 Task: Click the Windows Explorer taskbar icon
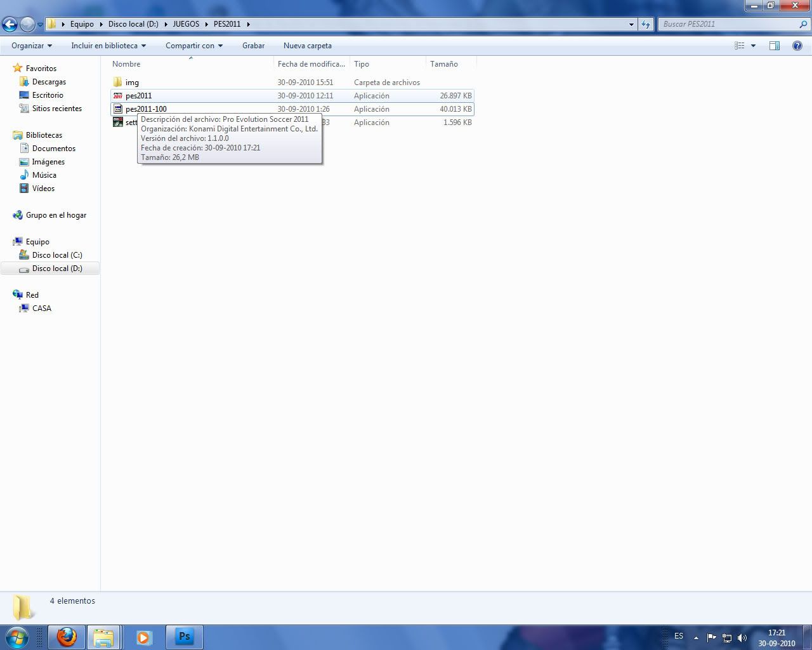(103, 637)
